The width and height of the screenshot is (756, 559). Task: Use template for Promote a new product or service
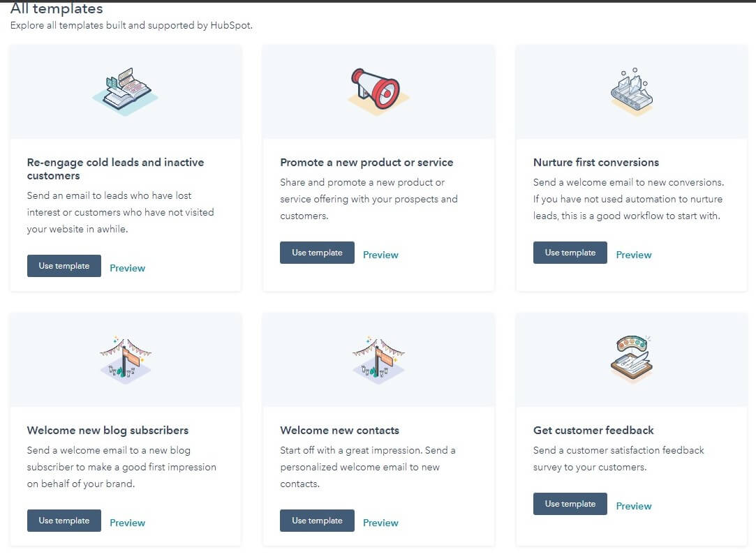tap(317, 253)
